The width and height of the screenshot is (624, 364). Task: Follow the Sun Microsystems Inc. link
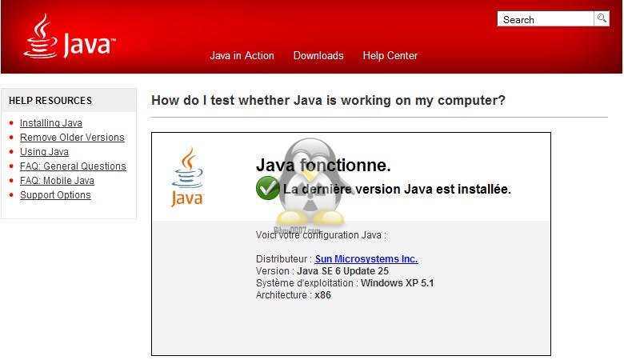tap(366, 259)
